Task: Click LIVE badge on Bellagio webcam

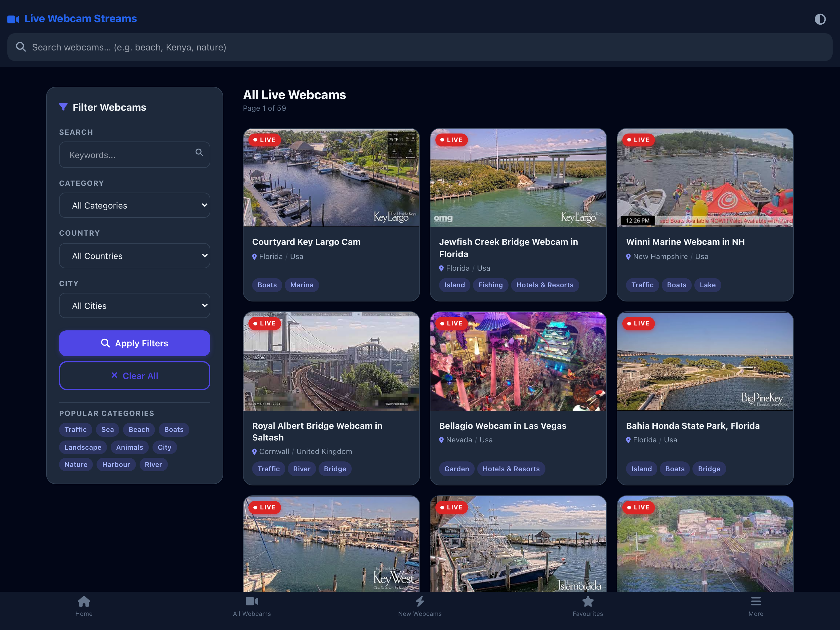Action: tap(451, 323)
